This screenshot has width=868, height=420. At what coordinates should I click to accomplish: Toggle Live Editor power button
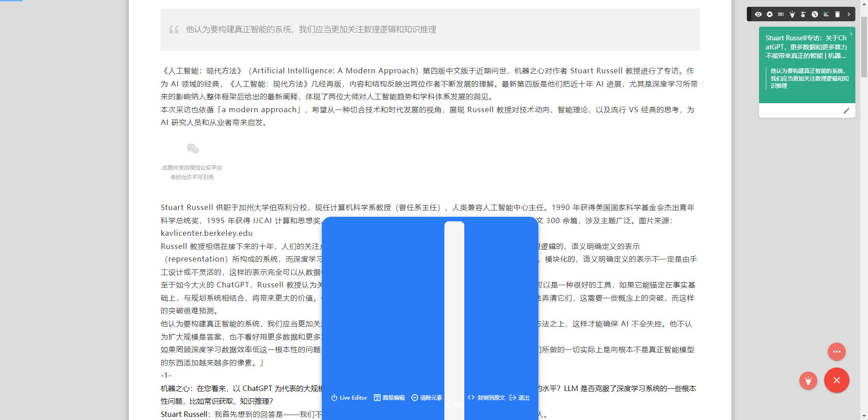[349, 398]
